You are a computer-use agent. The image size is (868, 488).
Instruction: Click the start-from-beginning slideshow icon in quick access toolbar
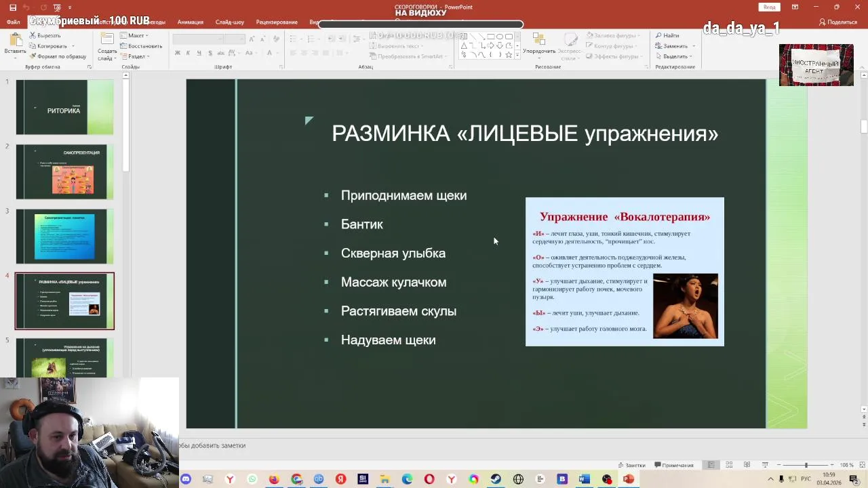[57, 7]
